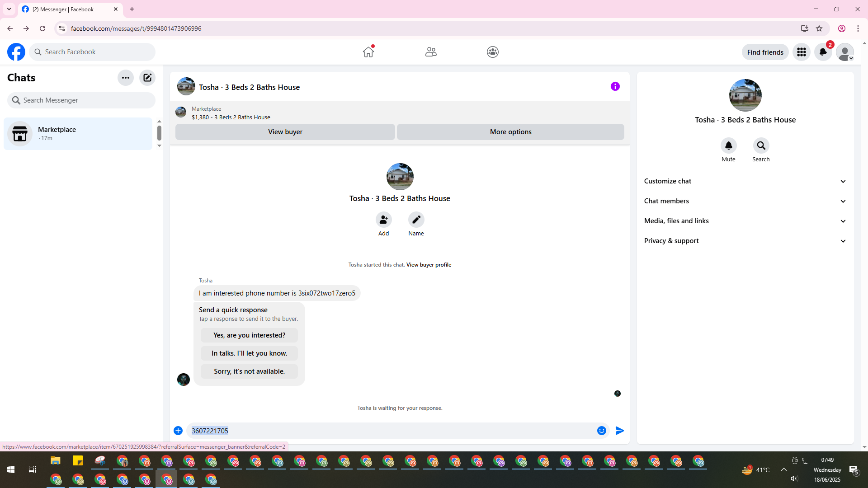Open the Windows Start menu
868x488 pixels.
coord(11,470)
